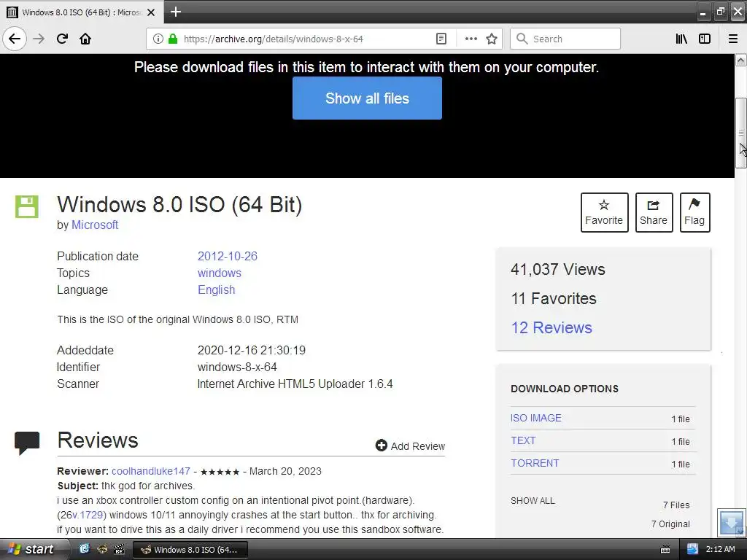
Task: Download the TORRENT option
Action: [535, 463]
